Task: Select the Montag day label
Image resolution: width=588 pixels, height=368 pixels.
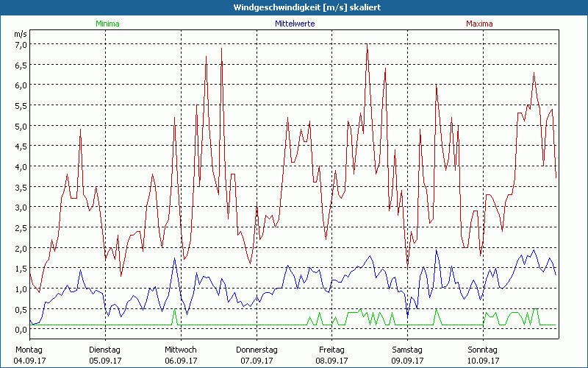Action: (x=28, y=350)
